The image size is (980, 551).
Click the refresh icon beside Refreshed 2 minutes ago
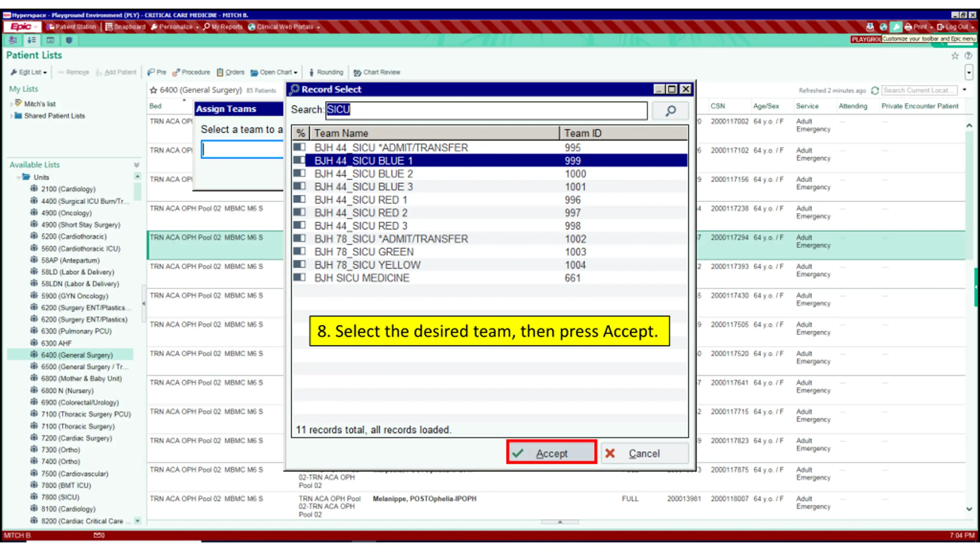tap(875, 91)
